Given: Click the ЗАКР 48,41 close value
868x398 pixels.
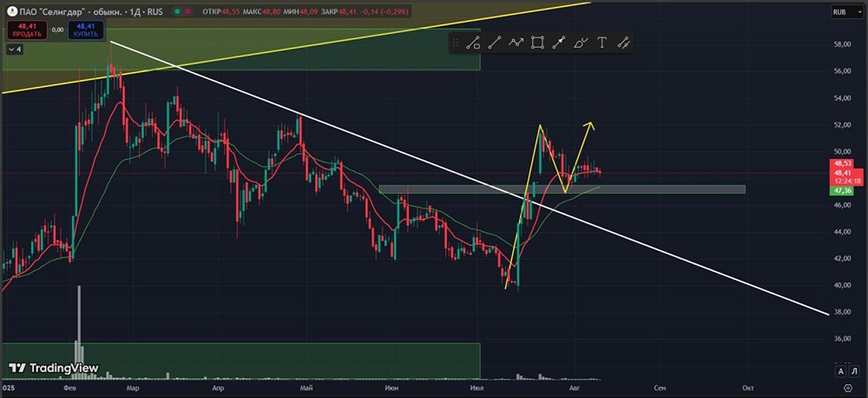Looking at the screenshot, I should point(339,11).
